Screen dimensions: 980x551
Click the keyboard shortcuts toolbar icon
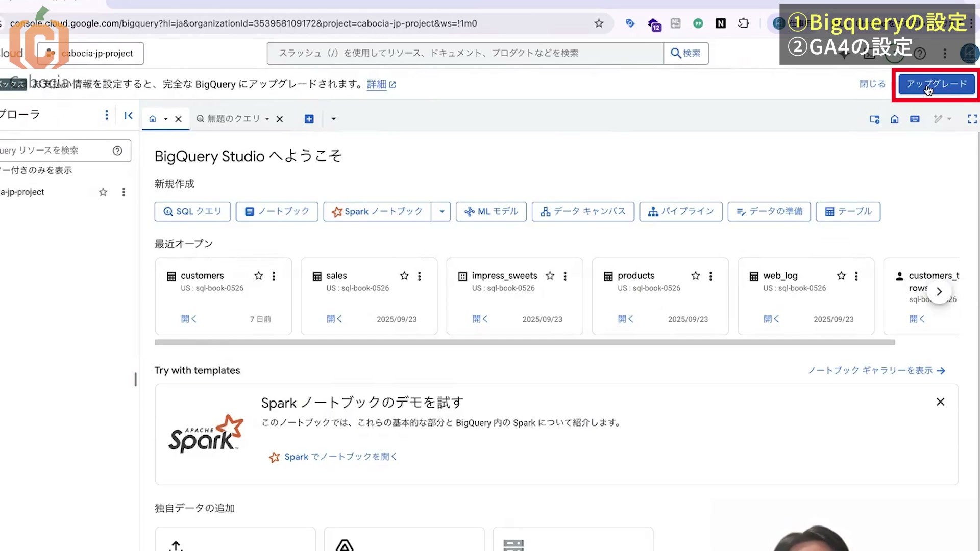pos(915,119)
